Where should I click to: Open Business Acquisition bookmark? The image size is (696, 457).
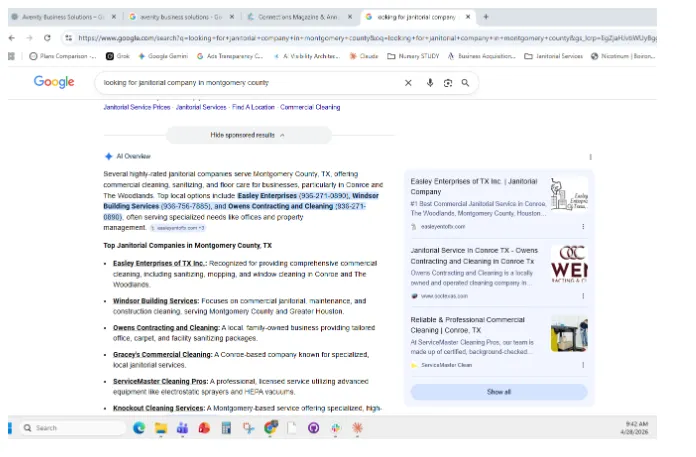[x=482, y=56]
